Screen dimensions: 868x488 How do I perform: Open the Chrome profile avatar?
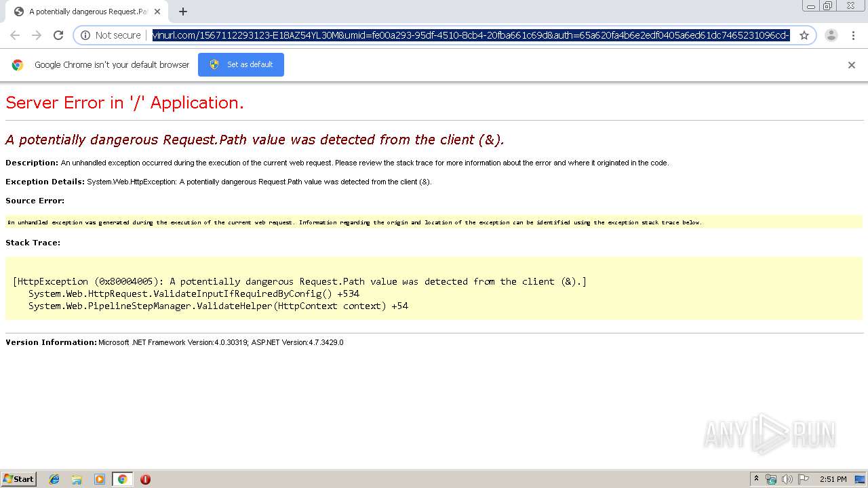(x=831, y=35)
